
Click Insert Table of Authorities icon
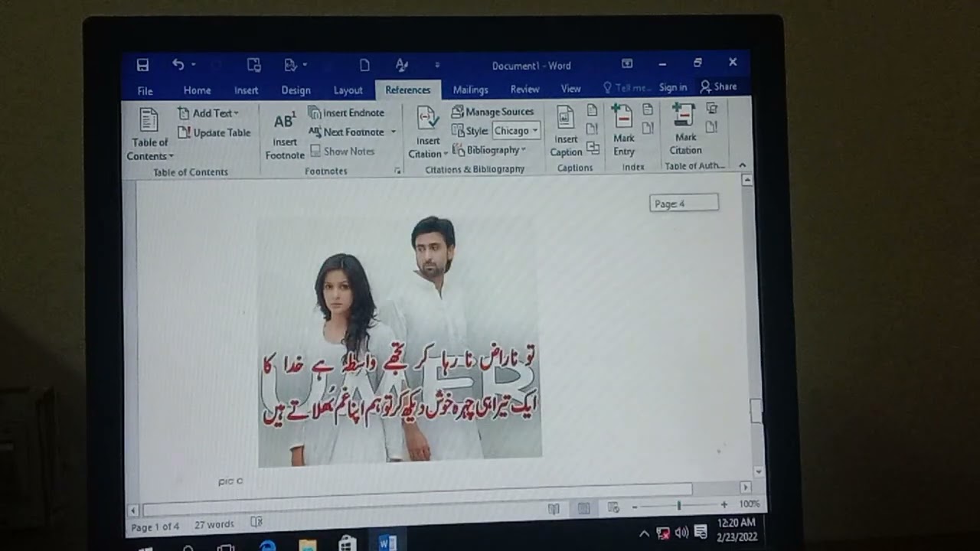(x=712, y=108)
